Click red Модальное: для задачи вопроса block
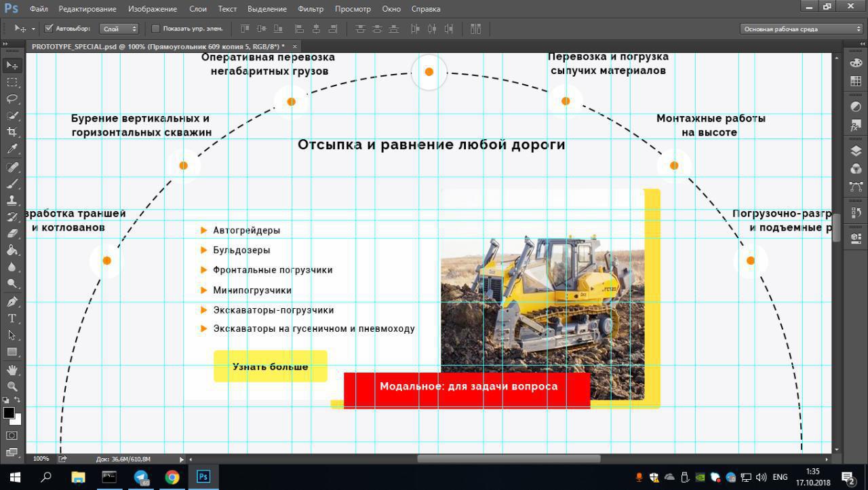 (467, 390)
